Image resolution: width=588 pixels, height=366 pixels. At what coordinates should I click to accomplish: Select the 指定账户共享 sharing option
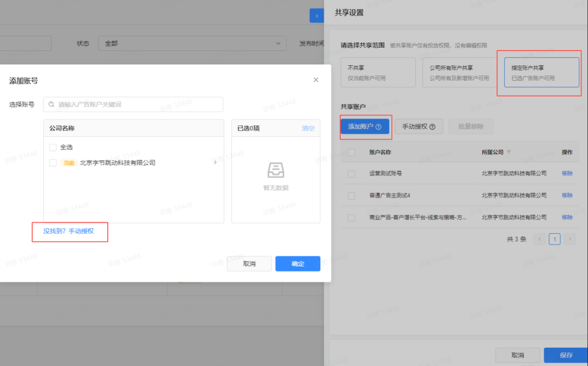542,72
